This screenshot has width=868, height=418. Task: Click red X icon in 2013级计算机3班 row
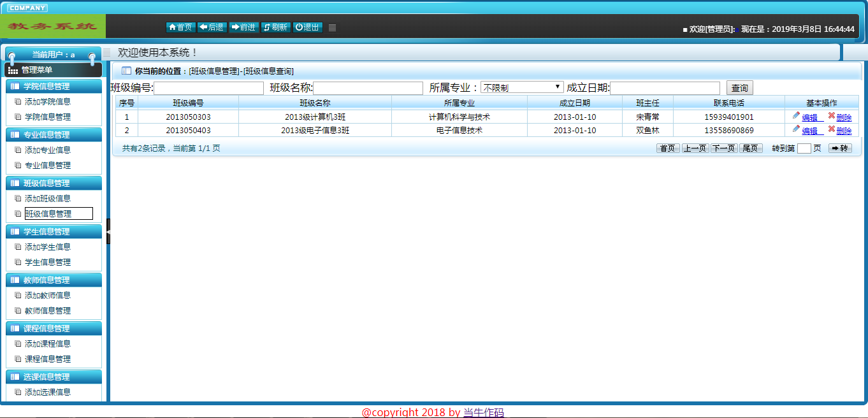point(831,115)
